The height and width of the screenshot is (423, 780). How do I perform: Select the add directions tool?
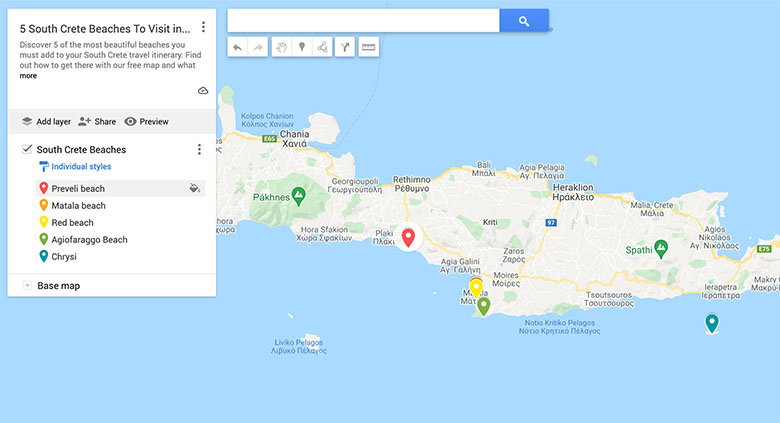pyautogui.click(x=345, y=47)
